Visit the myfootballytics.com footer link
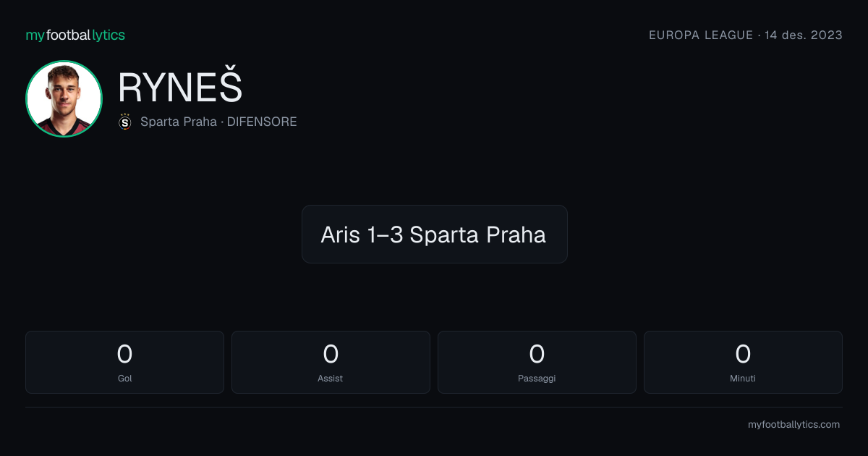Image resolution: width=868 pixels, height=456 pixels. (x=793, y=425)
